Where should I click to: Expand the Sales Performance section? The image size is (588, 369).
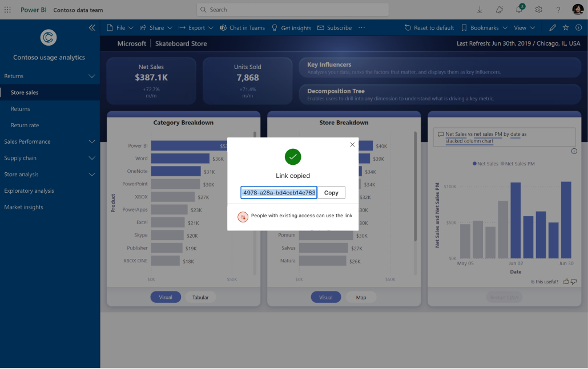(47, 141)
